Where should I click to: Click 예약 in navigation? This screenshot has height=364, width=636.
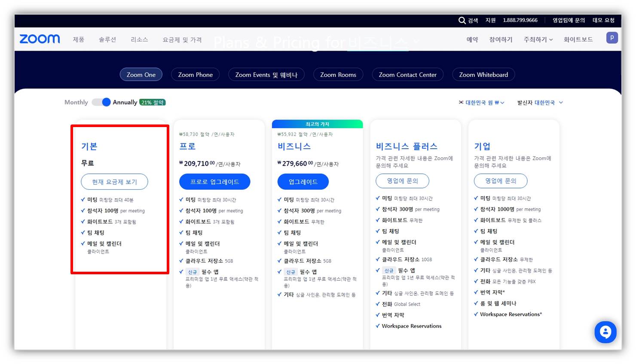472,39
